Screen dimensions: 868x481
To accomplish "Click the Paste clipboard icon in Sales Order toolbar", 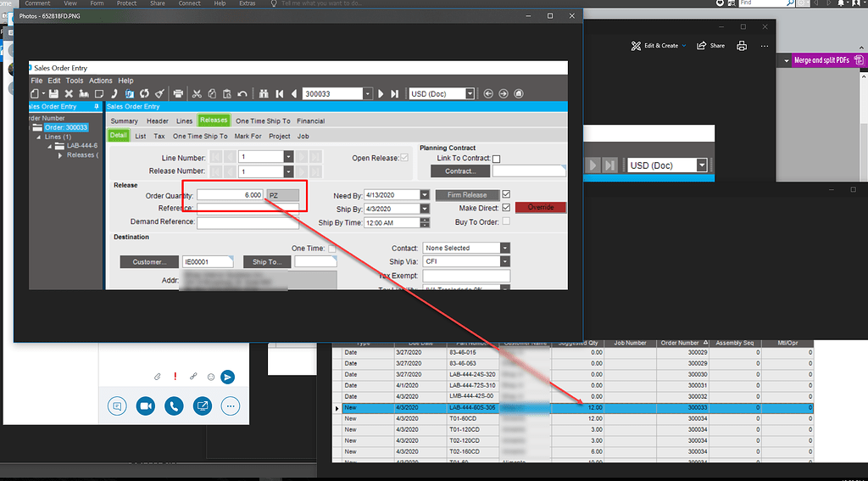I will 226,93.
